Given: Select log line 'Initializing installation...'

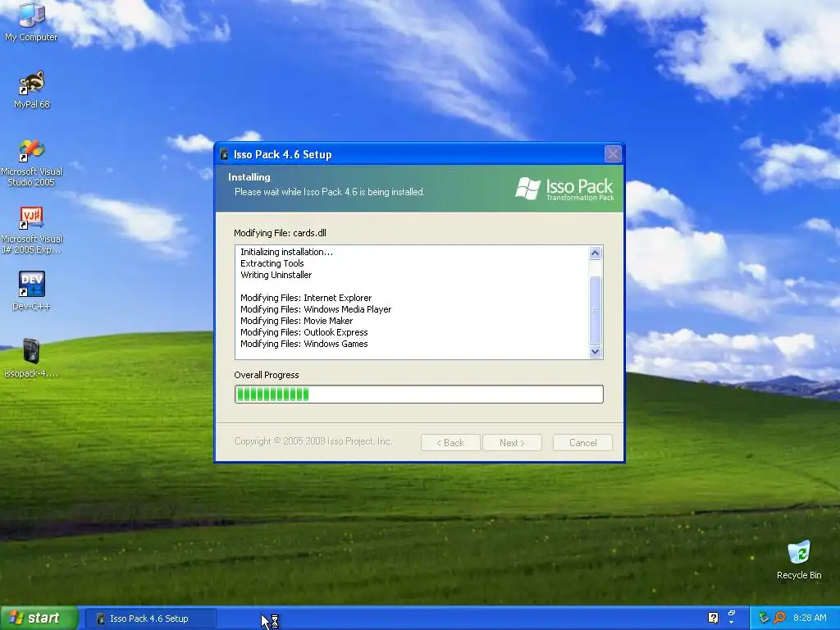Looking at the screenshot, I should pyautogui.click(x=286, y=252).
